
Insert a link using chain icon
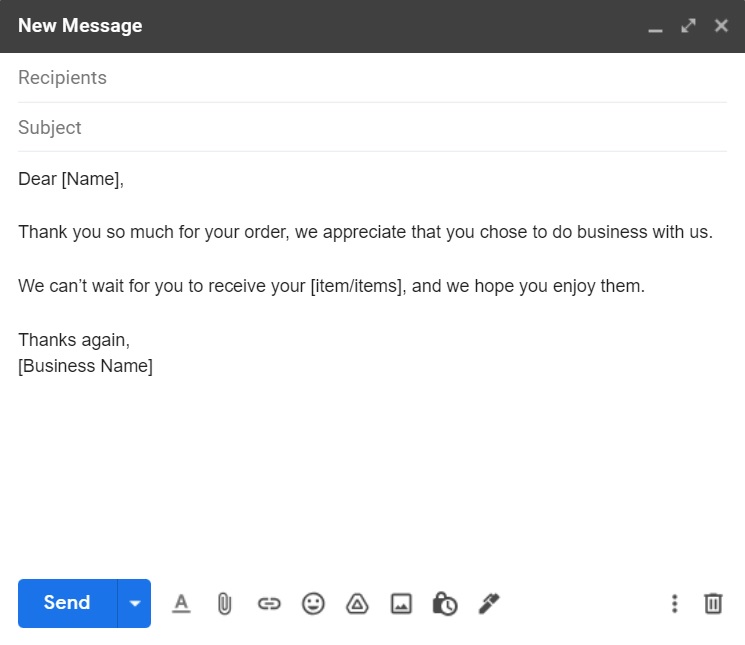[x=269, y=603]
